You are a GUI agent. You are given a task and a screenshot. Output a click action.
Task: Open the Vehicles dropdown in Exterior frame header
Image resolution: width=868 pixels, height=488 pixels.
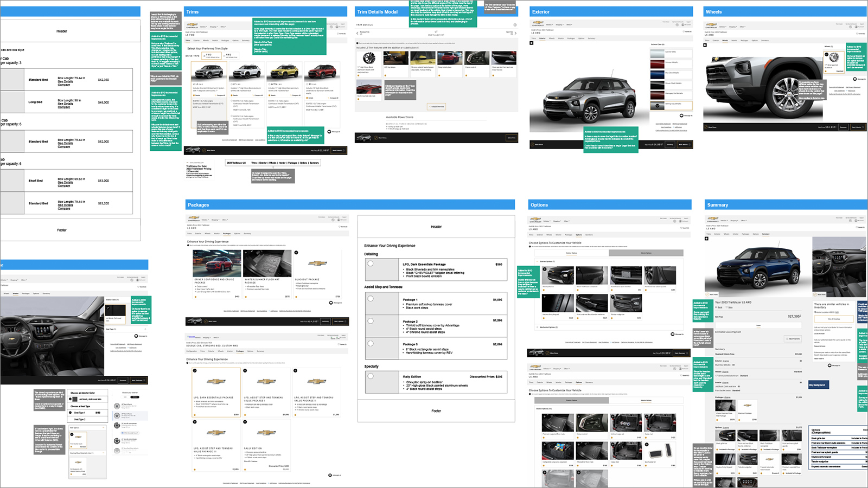pyautogui.click(x=550, y=25)
